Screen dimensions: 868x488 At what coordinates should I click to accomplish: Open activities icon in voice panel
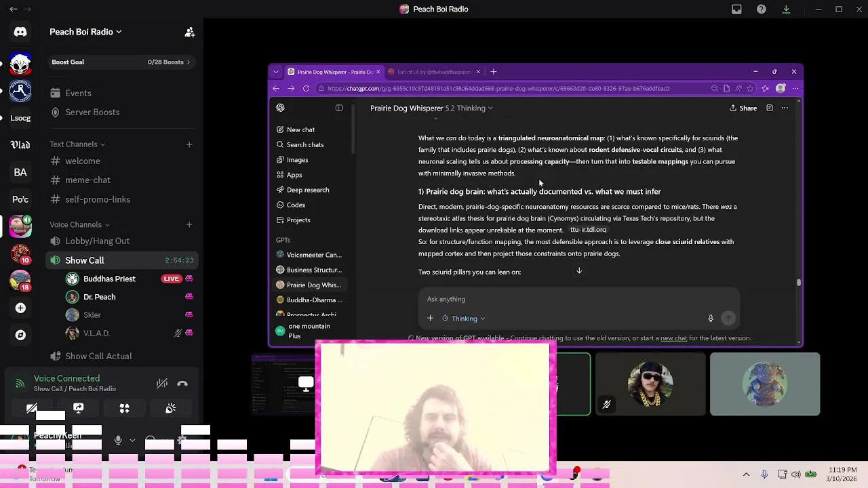(124, 408)
